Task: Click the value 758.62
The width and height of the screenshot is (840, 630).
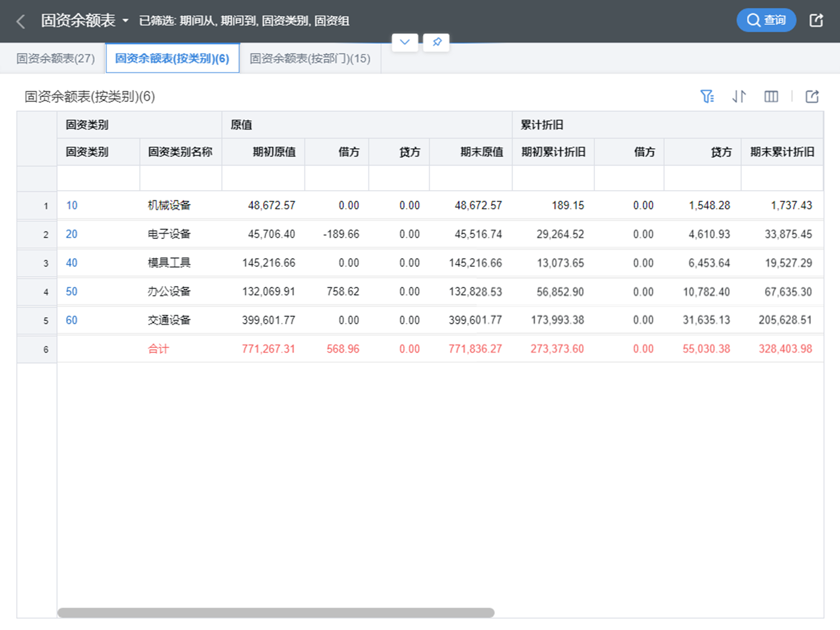Action: [343, 291]
